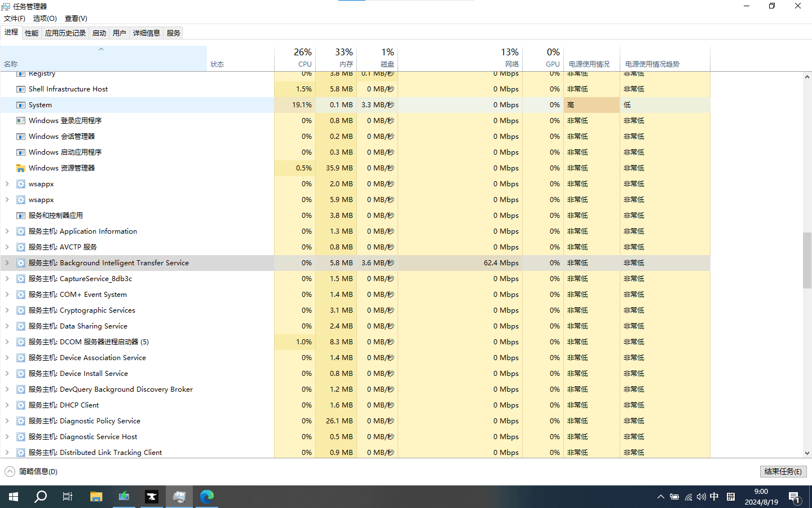Click the volume icon in system tray
This screenshot has width=812, height=508.
pos(701,497)
